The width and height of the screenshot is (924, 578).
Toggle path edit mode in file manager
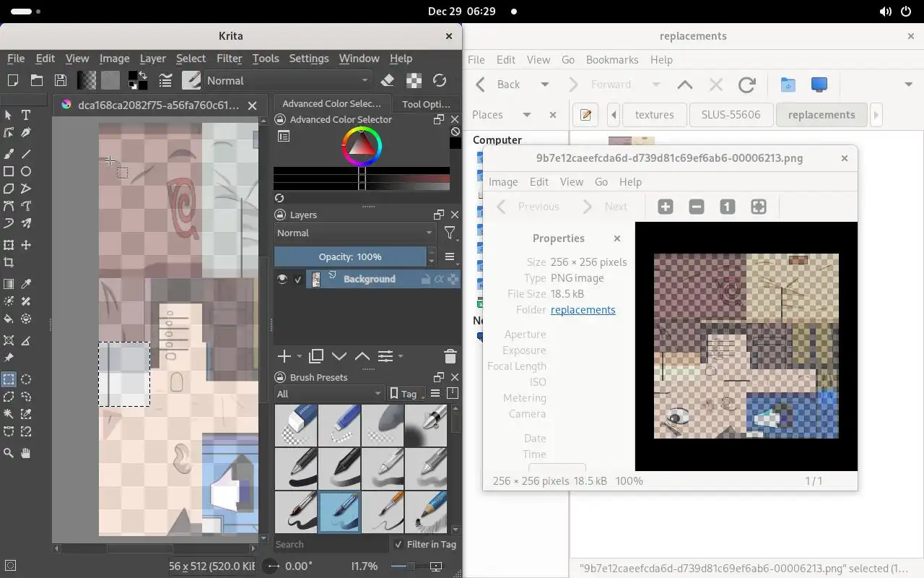[x=586, y=115]
